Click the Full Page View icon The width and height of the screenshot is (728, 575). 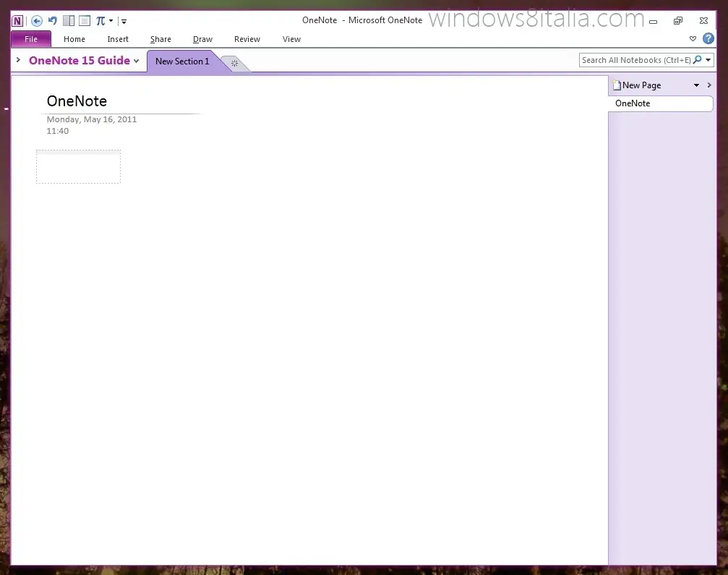(x=84, y=20)
